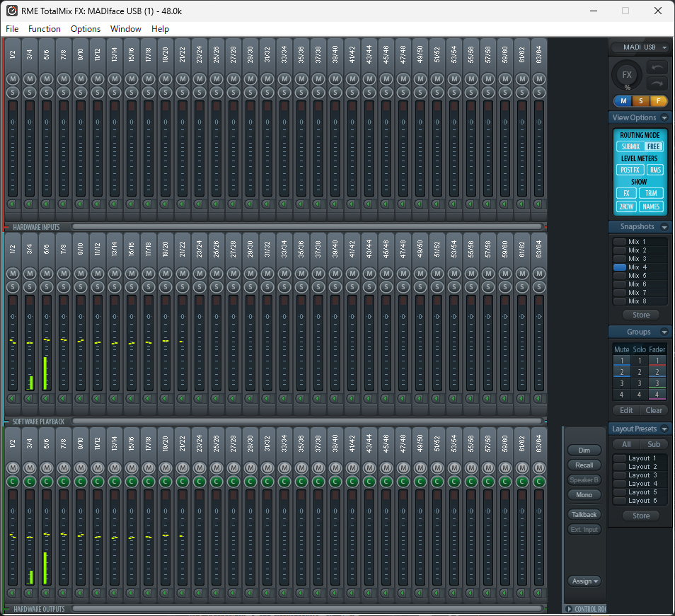The image size is (675, 616).
Task: Toggle global Mute master M button
Action: point(623,101)
